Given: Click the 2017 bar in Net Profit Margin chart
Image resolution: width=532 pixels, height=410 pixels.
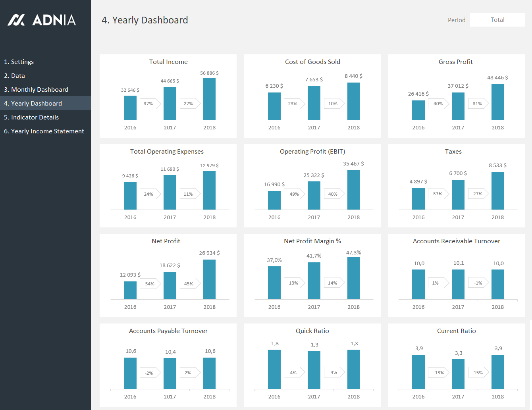Looking at the screenshot, I should (x=314, y=281).
